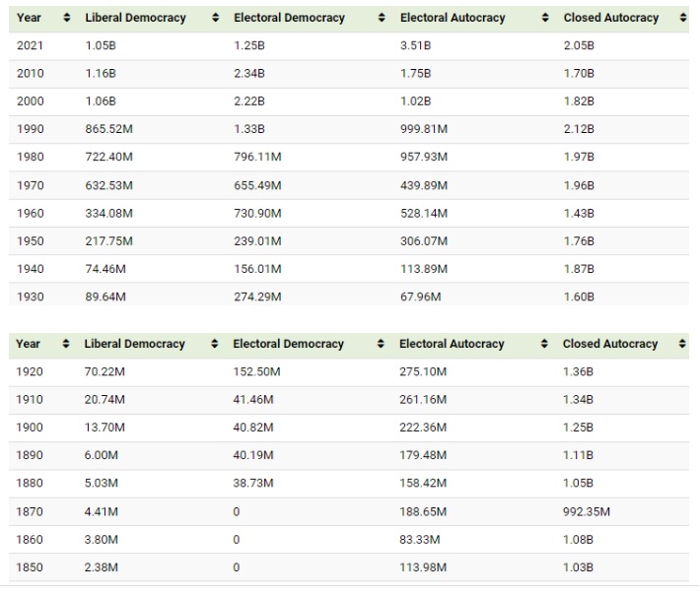Click Electoral Autocracy sort arrows in lower table
This screenshot has height=597, width=700.
point(545,344)
